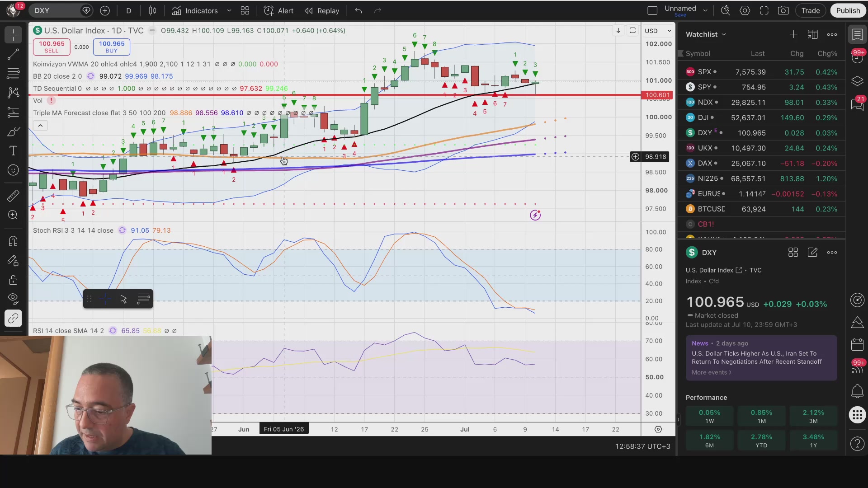The height and width of the screenshot is (488, 868).
Task: Click the Publish button
Action: pos(848,11)
